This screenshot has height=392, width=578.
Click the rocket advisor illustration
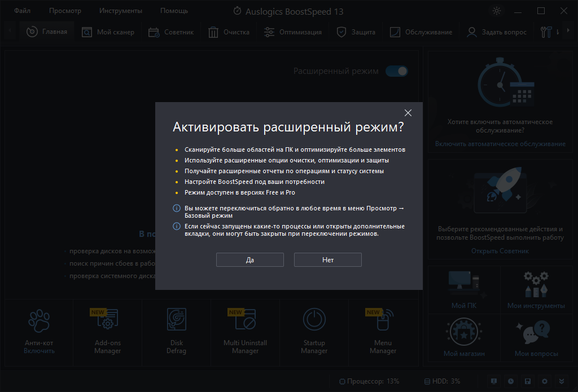[x=502, y=190]
